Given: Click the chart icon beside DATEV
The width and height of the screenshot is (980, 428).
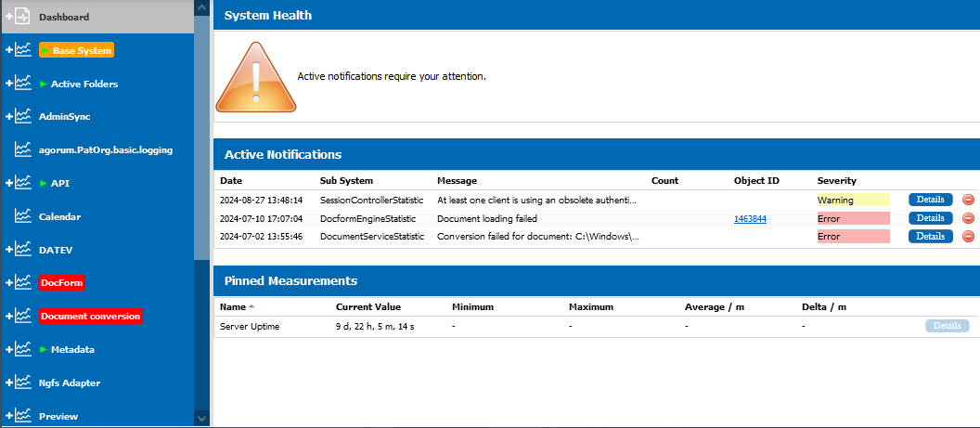Looking at the screenshot, I should (x=23, y=250).
